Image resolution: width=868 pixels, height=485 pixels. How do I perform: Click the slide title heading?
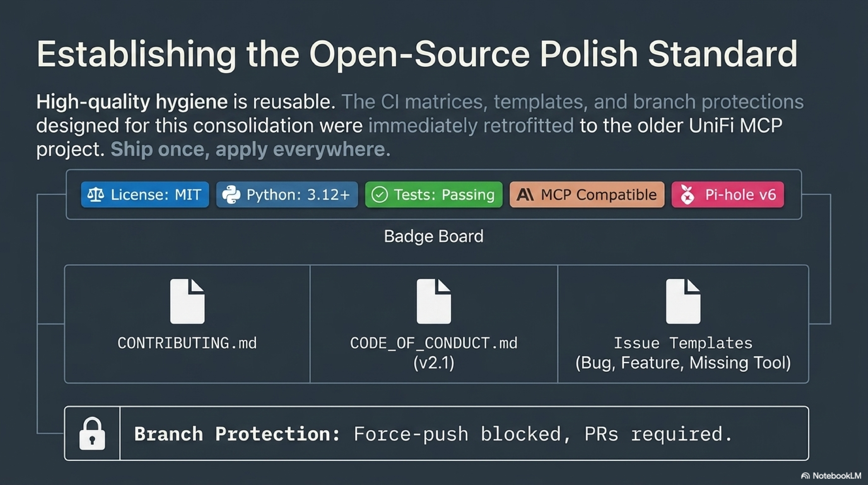417,54
